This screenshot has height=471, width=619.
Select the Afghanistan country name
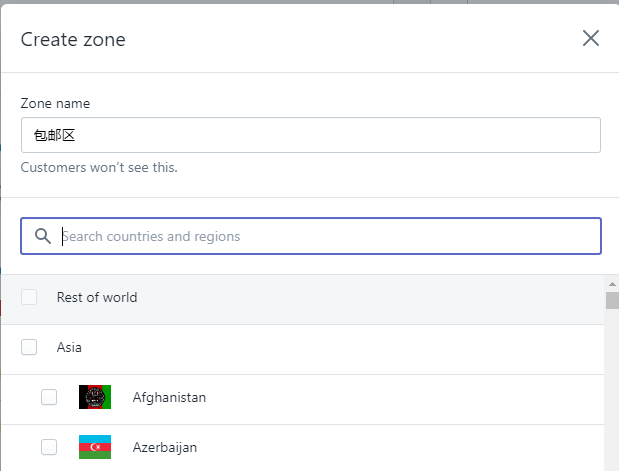click(169, 397)
